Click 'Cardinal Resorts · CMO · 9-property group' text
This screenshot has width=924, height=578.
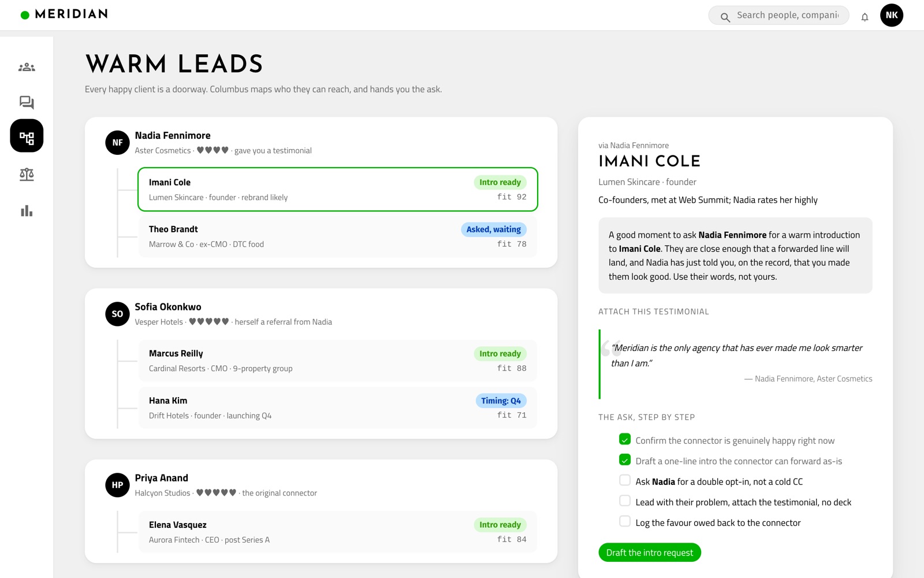point(221,369)
